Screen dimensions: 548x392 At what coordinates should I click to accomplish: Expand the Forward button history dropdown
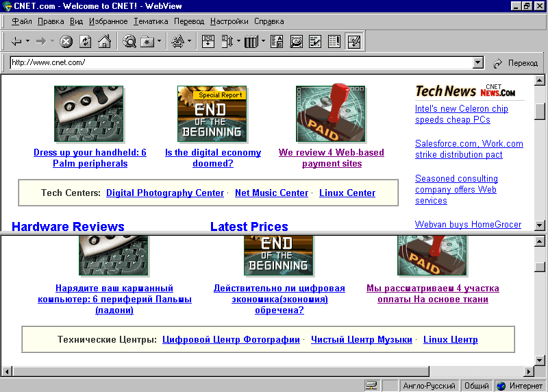click(x=52, y=41)
